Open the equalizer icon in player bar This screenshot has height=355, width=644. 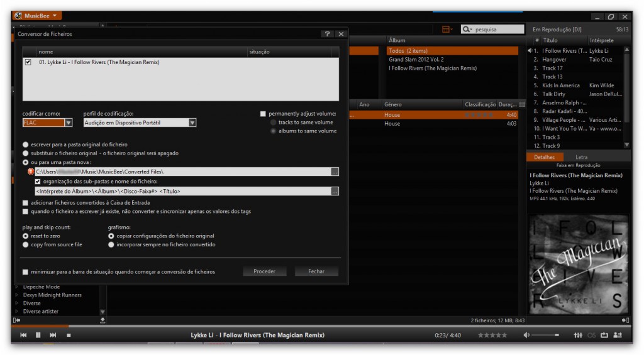(x=578, y=336)
